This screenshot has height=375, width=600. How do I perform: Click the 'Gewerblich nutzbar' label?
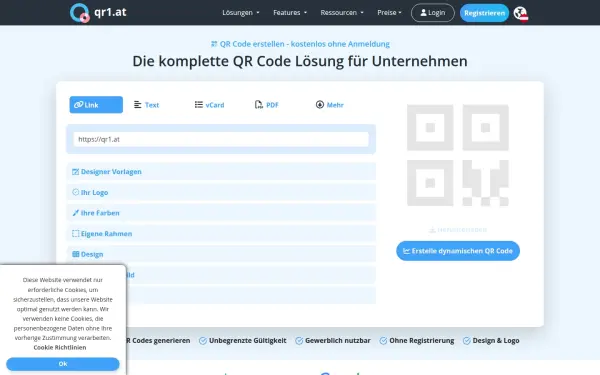pos(338,341)
